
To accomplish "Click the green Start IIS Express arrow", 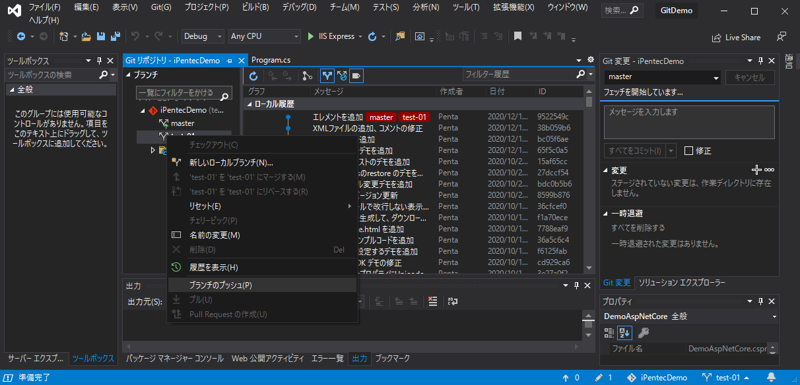I will 311,37.
